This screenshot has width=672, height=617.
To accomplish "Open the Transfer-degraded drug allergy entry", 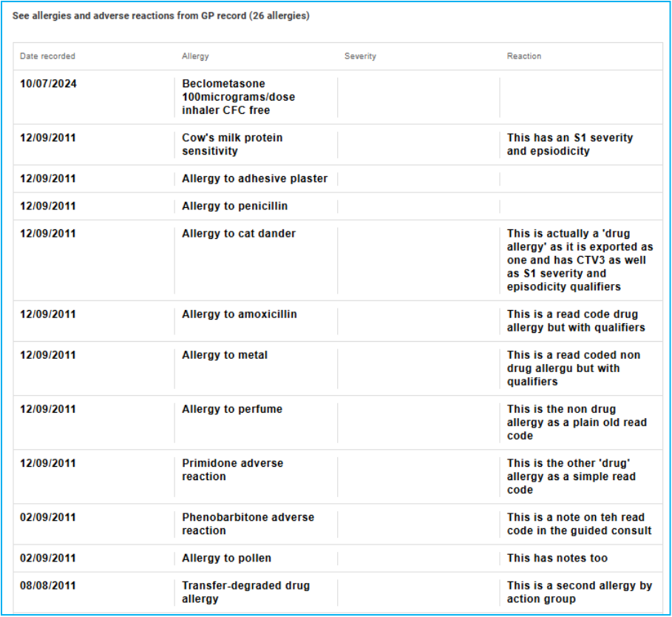I will coord(245,592).
